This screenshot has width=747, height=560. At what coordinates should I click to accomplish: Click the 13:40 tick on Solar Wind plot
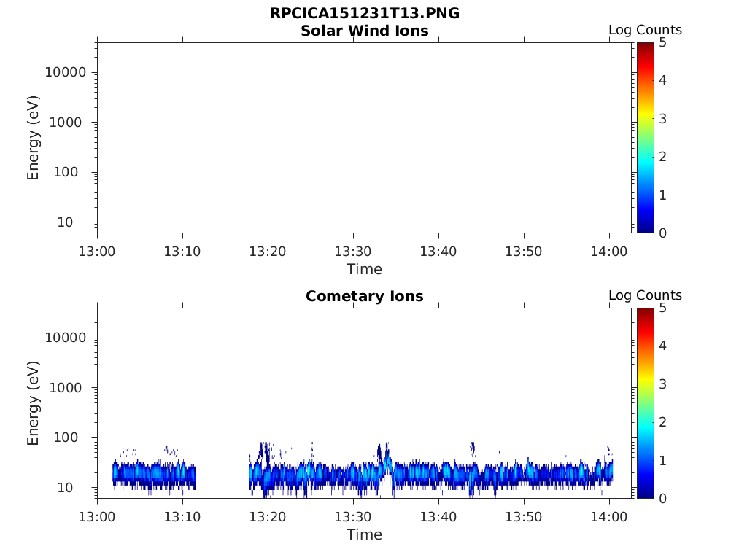(438, 252)
